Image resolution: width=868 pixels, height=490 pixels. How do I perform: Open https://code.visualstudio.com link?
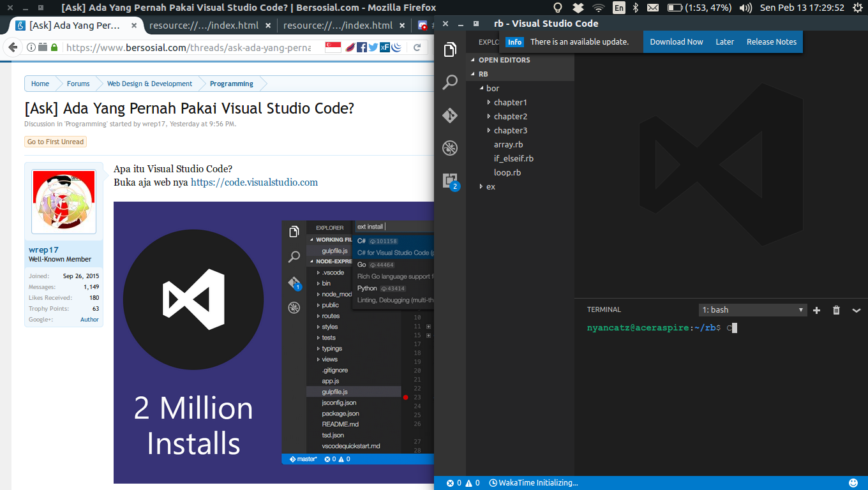(254, 182)
